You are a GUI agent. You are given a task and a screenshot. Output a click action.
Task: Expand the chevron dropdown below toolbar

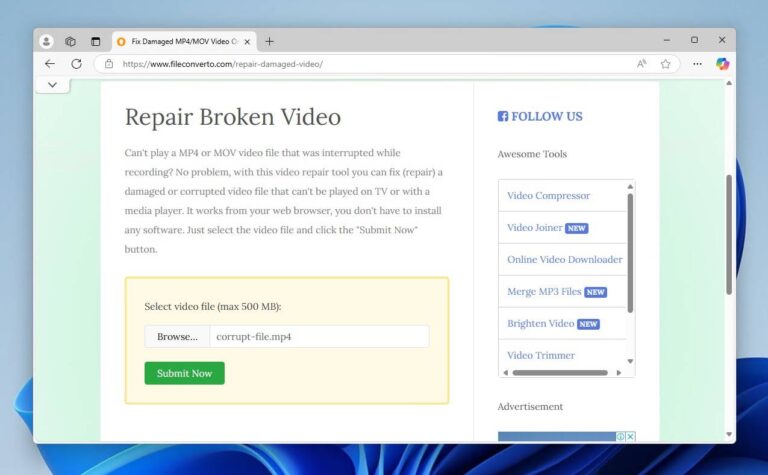tap(52, 85)
